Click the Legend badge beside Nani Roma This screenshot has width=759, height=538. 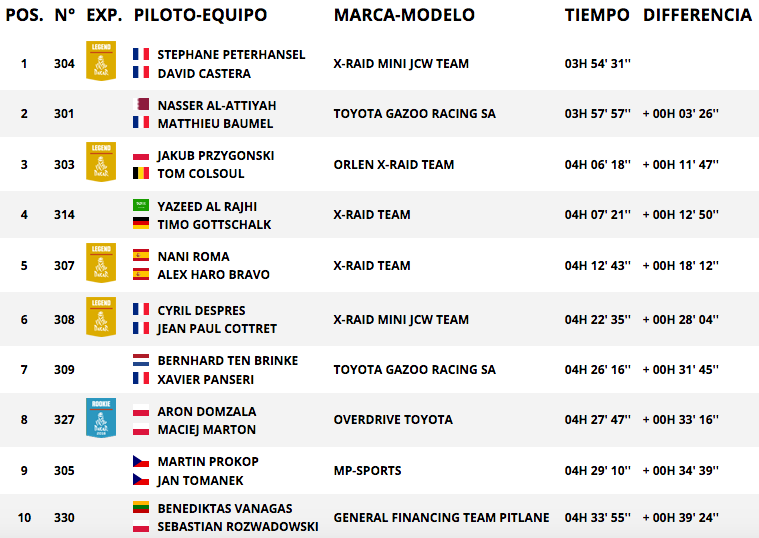[101, 263]
